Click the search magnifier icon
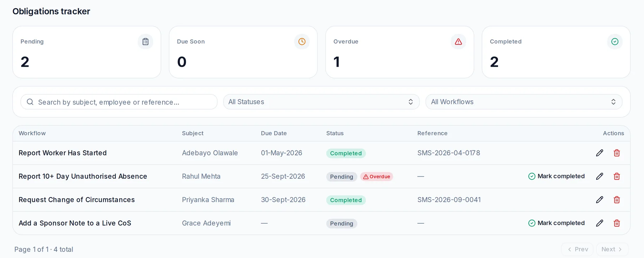 click(30, 102)
